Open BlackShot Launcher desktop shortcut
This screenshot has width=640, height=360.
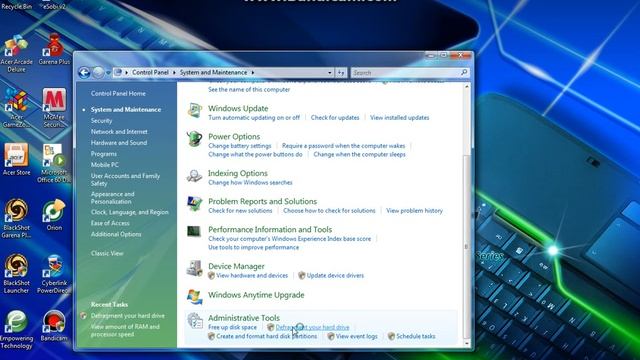[x=16, y=273]
